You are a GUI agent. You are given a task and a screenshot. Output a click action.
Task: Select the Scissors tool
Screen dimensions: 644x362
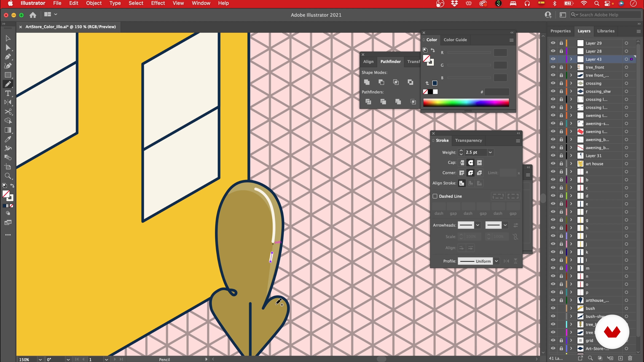click(x=8, y=112)
